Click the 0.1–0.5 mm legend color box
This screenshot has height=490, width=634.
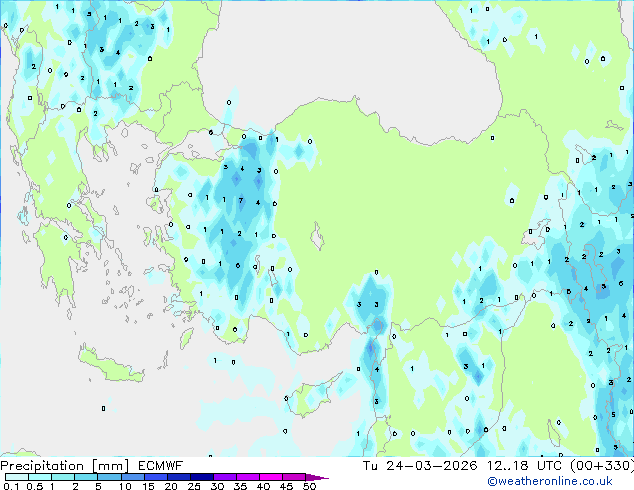pos(17,477)
